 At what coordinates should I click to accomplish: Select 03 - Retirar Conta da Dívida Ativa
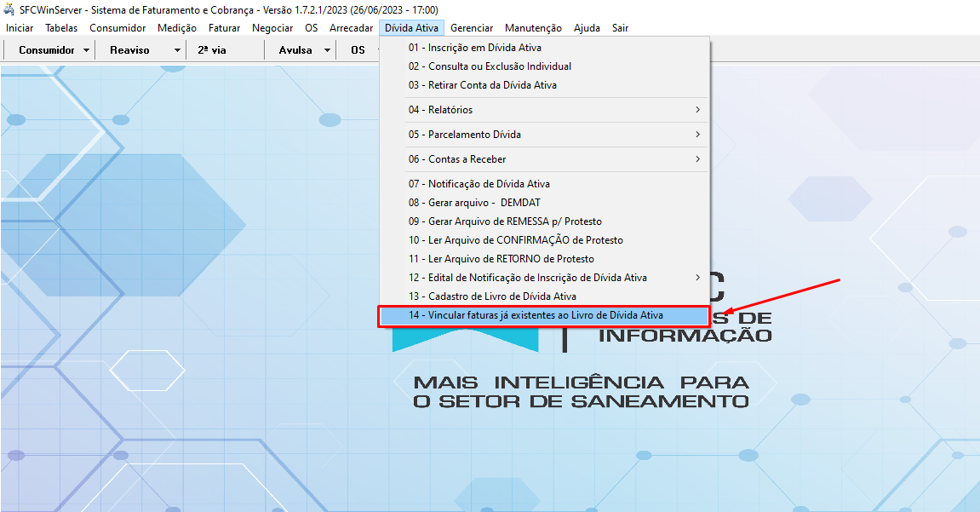482,85
